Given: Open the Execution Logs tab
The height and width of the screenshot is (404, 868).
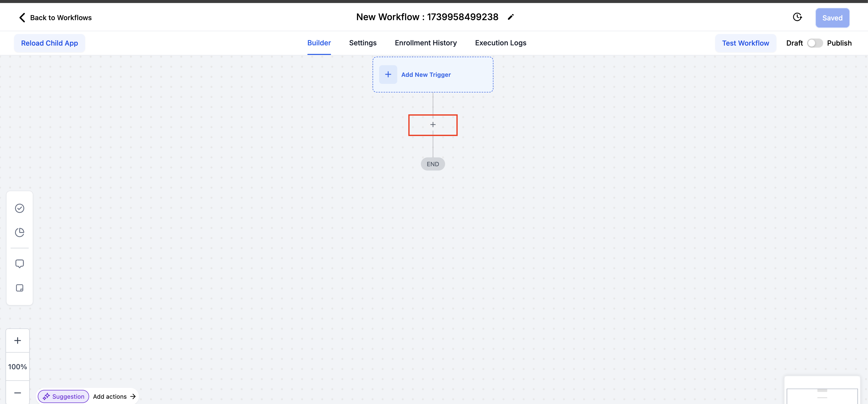Looking at the screenshot, I should click(x=500, y=43).
